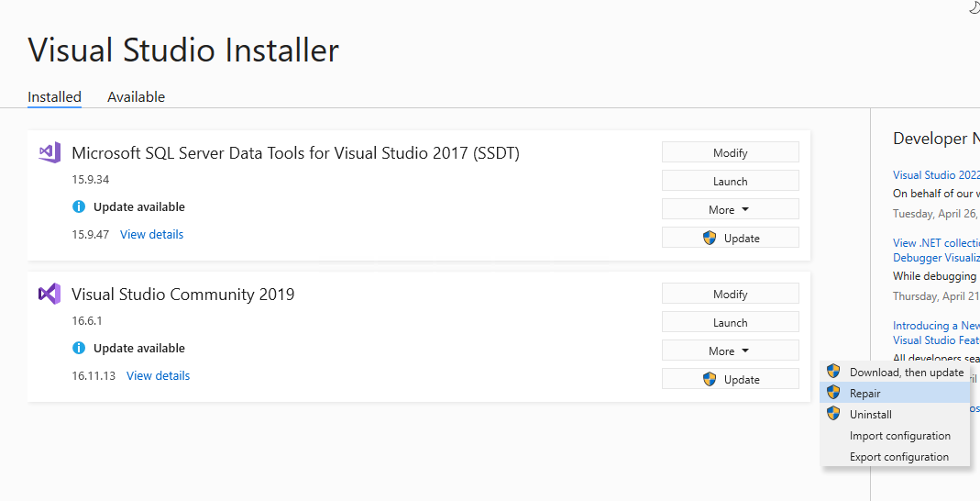
Task: Collapse the More dropdown for Community 2019
Action: tap(730, 351)
